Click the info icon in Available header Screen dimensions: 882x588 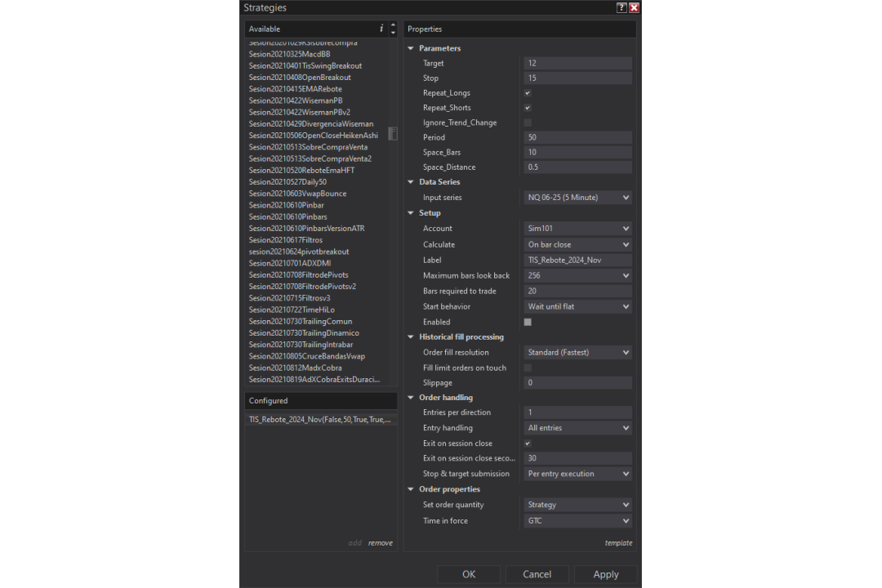click(381, 29)
